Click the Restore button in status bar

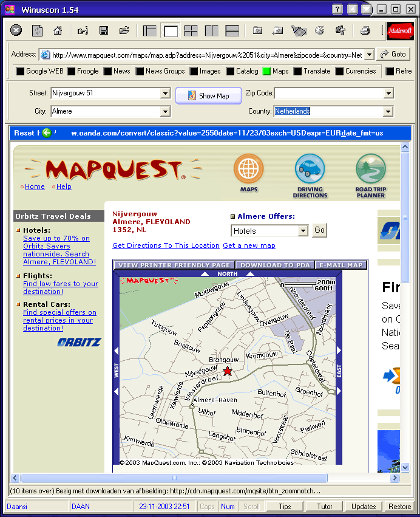point(399,507)
